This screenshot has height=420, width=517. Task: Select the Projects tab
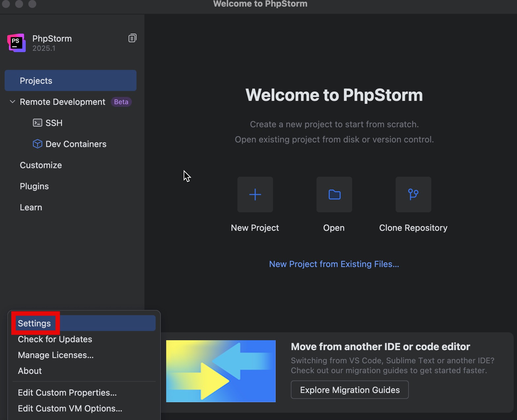click(70, 81)
